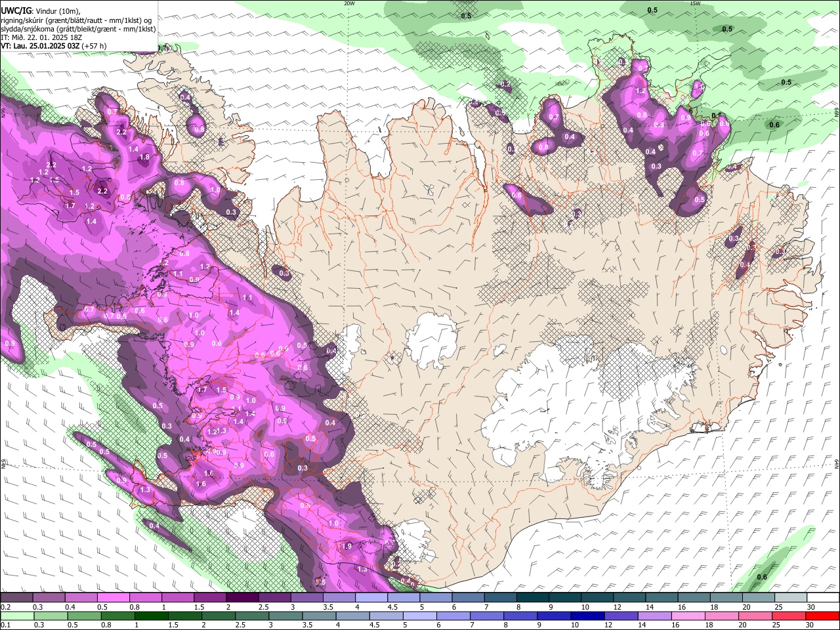Select top-row legend swatch between 1.5 and 2

tap(209, 598)
